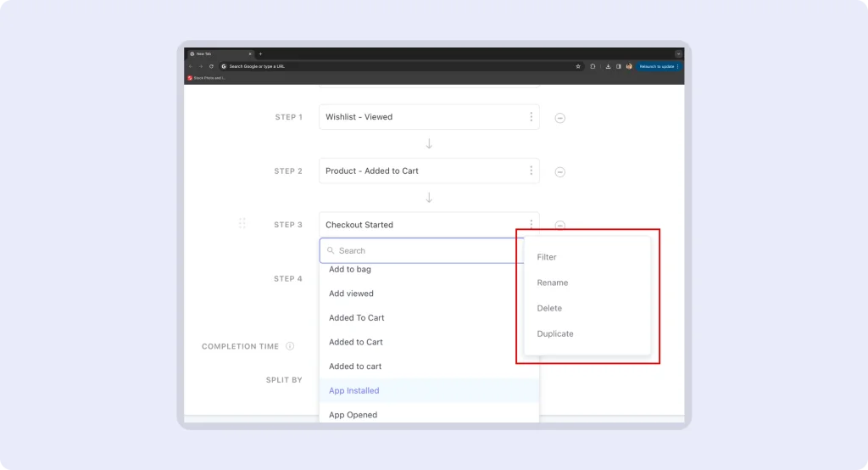Open the browser downloads icon
This screenshot has height=470, width=868.
[x=608, y=66]
